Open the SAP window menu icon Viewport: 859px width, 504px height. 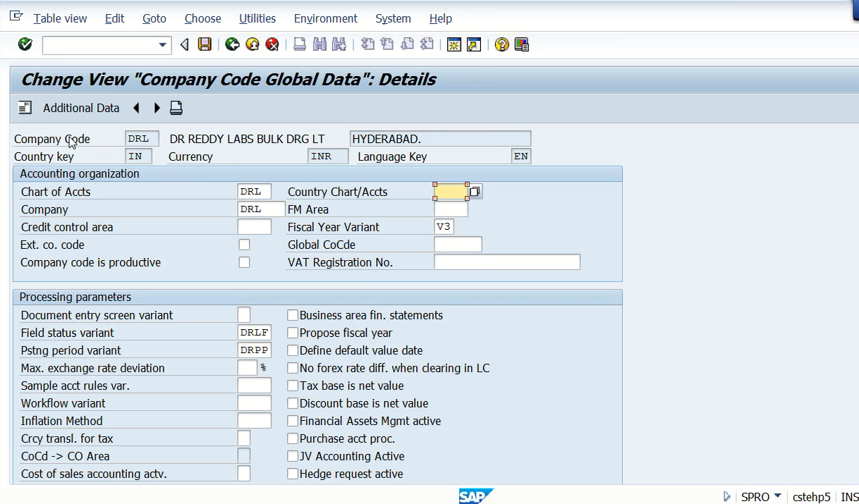16,16
